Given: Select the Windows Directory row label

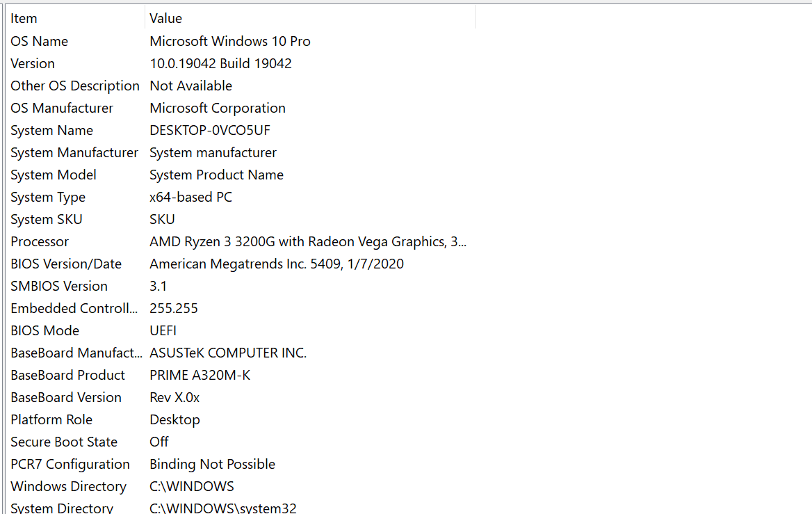Looking at the screenshot, I should (68, 487).
